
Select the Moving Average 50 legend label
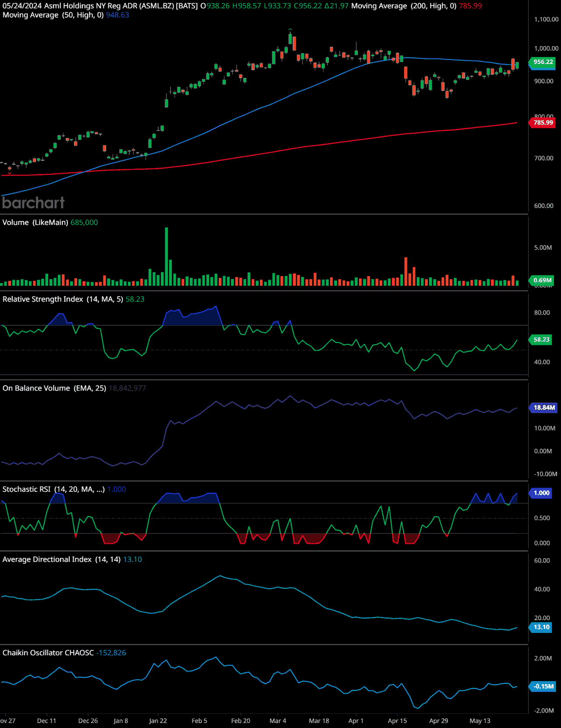coord(53,15)
